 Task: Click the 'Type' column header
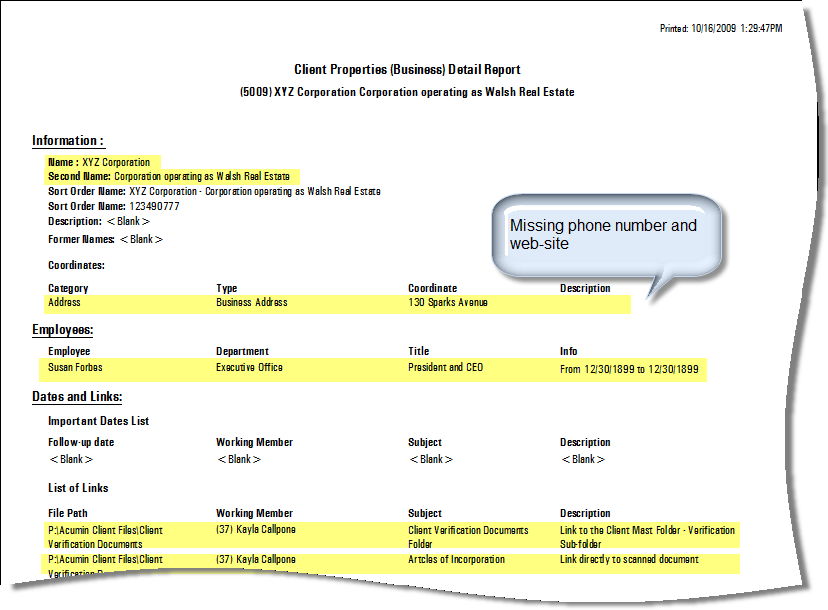click(x=227, y=288)
